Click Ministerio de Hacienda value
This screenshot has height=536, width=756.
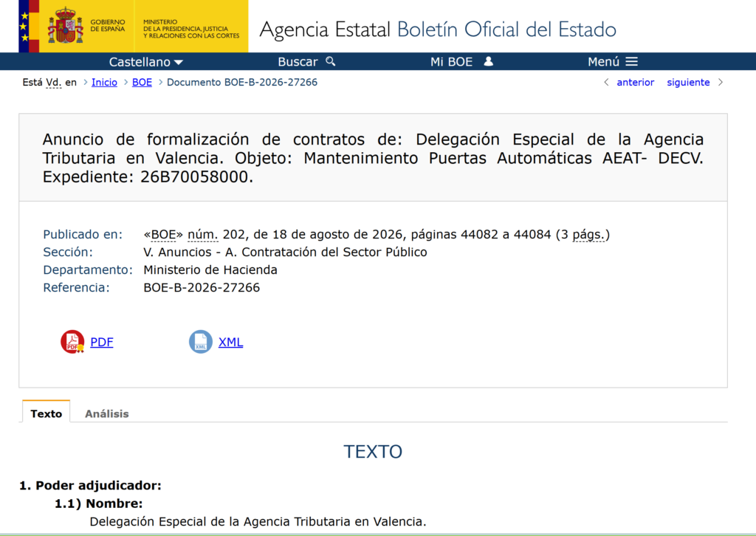pos(210,270)
